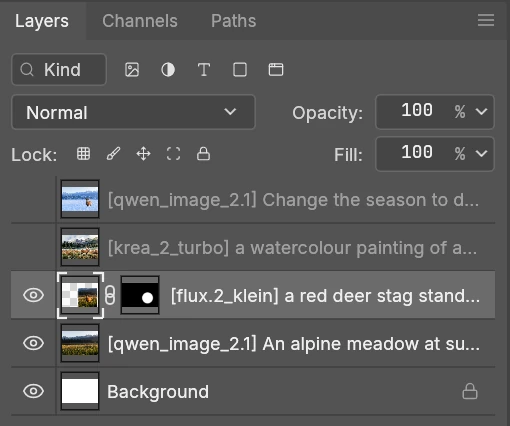Open the Opacity percentage dropdown arrow
This screenshot has width=510, height=426.
tap(482, 111)
